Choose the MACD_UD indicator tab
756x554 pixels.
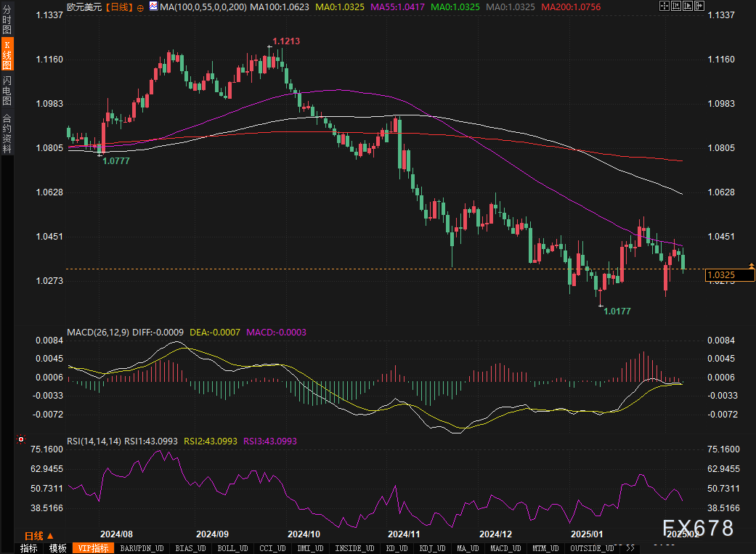(504, 548)
